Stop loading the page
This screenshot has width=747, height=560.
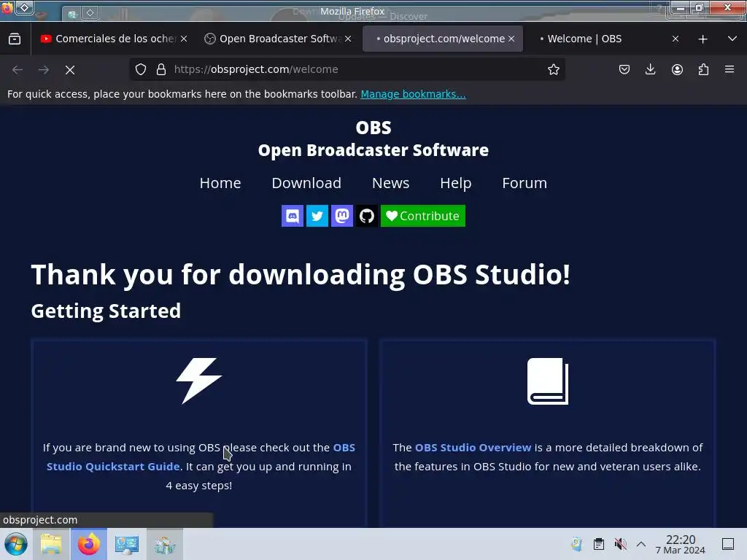[70, 70]
